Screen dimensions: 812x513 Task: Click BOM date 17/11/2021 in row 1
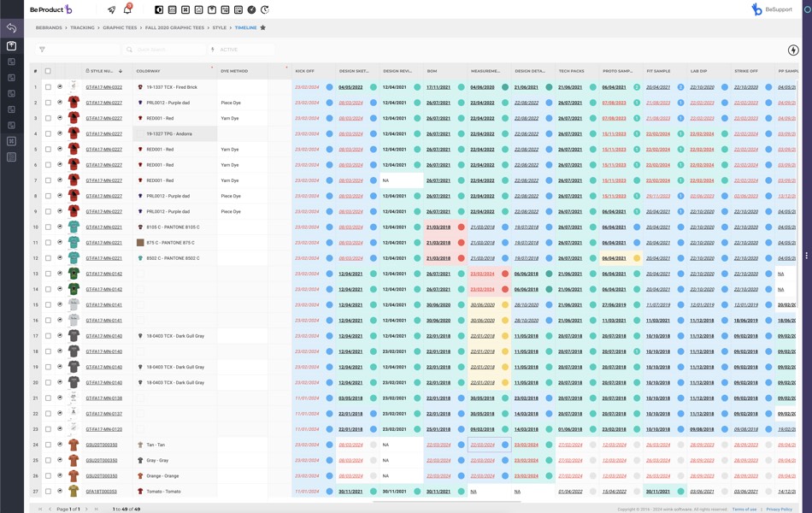click(x=438, y=87)
